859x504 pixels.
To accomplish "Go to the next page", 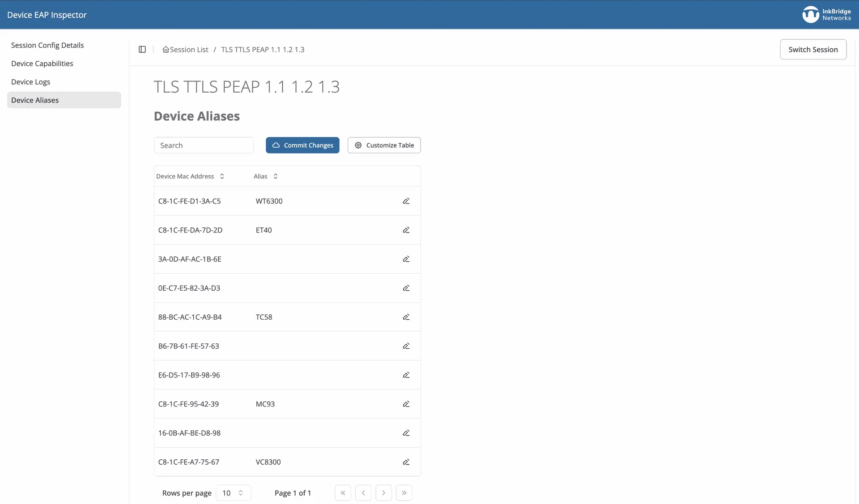I will point(383,493).
